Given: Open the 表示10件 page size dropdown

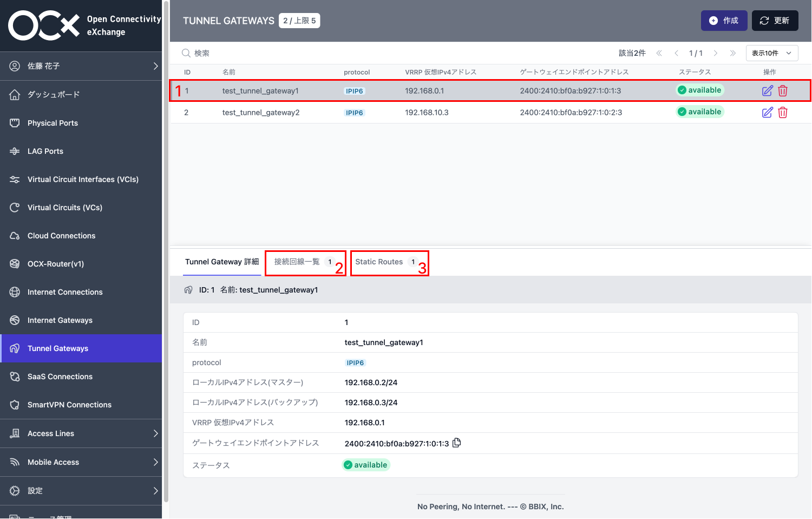Looking at the screenshot, I should click(x=771, y=53).
